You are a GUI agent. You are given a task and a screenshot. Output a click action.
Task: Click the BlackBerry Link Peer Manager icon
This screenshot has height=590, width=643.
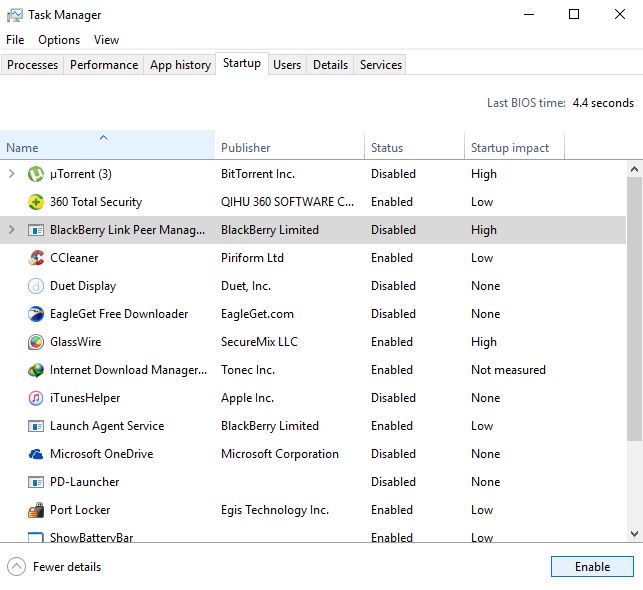[36, 230]
